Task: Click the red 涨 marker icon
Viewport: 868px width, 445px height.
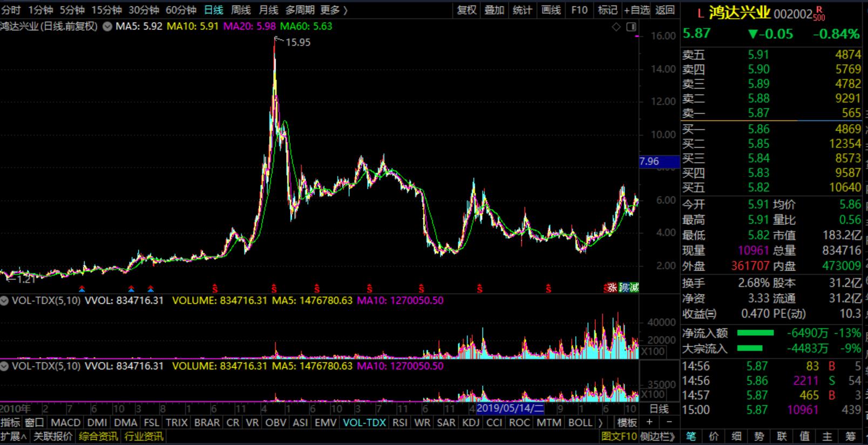Action: click(611, 287)
